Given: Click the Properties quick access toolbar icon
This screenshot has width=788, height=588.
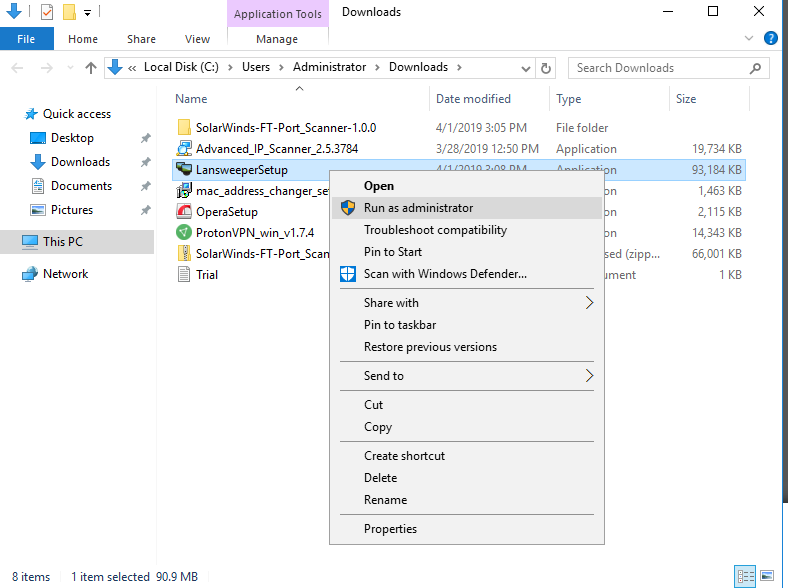Looking at the screenshot, I should point(47,11).
